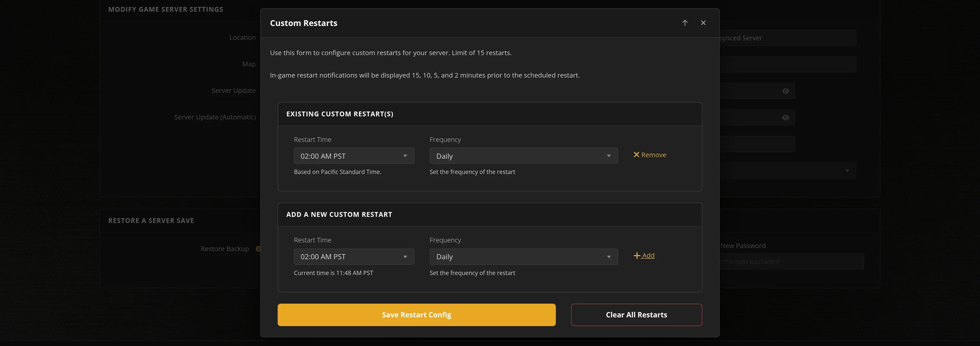
Task: Click the Restore Backup info icon
Action: [x=258, y=249]
